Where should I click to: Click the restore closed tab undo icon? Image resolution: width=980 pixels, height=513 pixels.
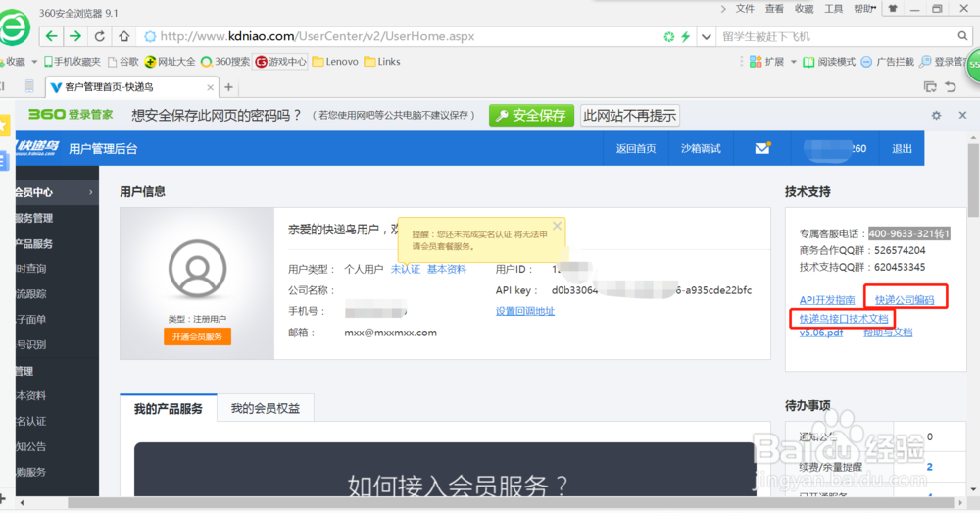click(951, 87)
